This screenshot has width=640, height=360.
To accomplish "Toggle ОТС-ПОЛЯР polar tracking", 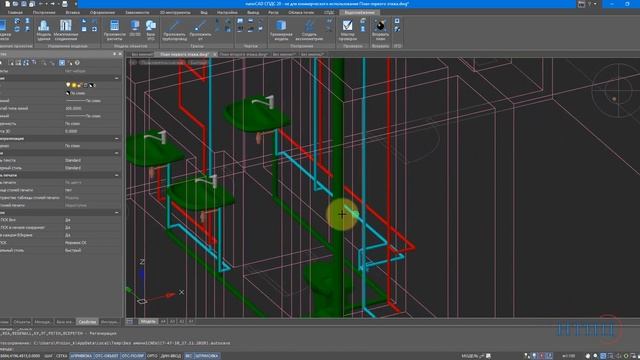I will coord(133,356).
